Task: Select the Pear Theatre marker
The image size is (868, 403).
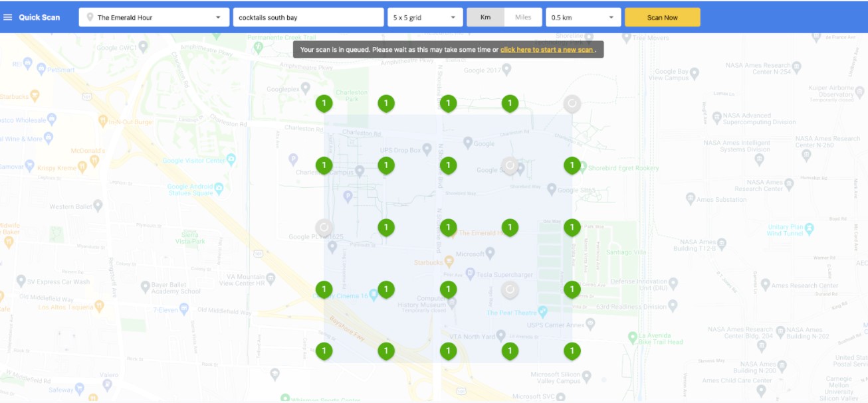Action: pos(542,311)
